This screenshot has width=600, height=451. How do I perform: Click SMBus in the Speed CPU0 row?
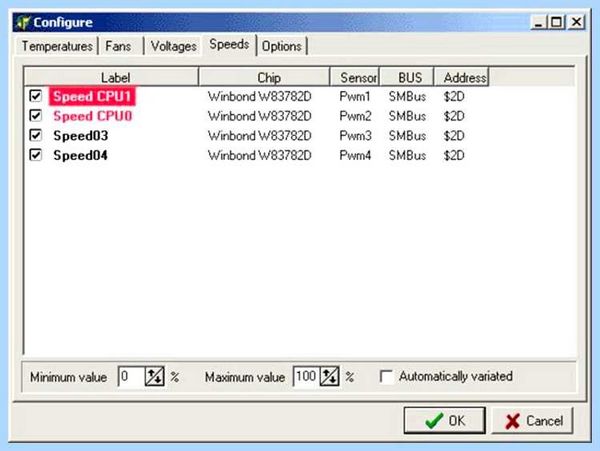(x=407, y=116)
